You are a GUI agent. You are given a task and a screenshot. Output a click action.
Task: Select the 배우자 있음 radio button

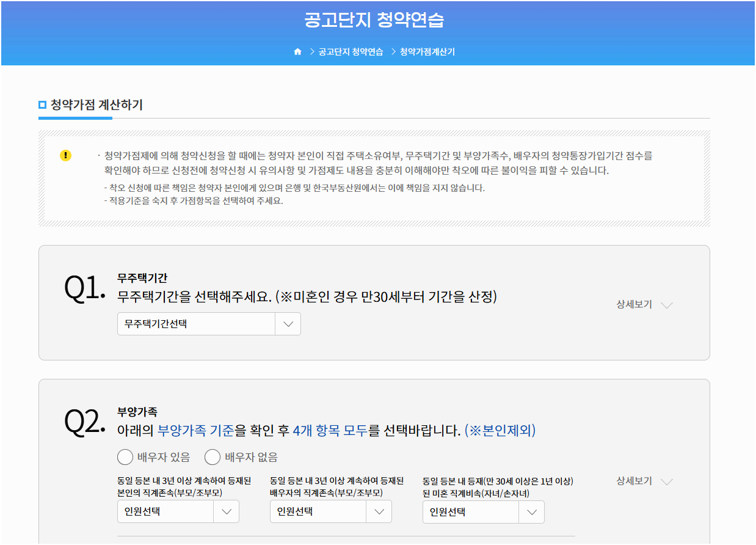pyautogui.click(x=125, y=456)
